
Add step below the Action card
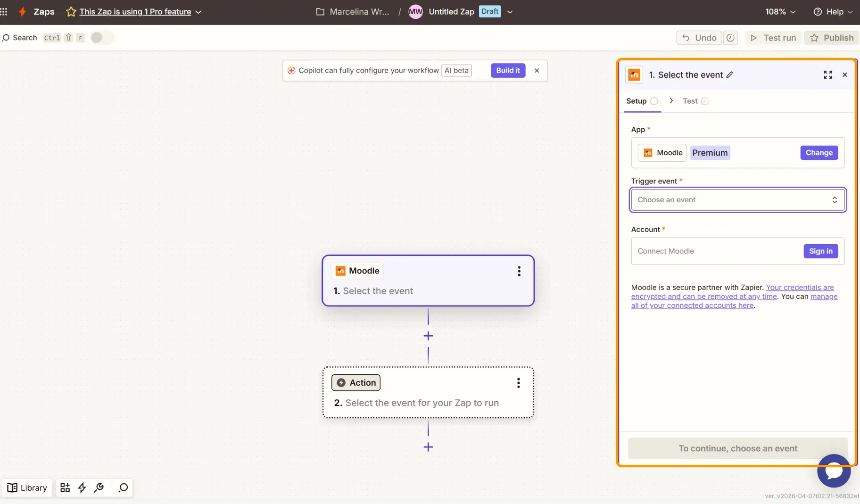click(x=428, y=447)
